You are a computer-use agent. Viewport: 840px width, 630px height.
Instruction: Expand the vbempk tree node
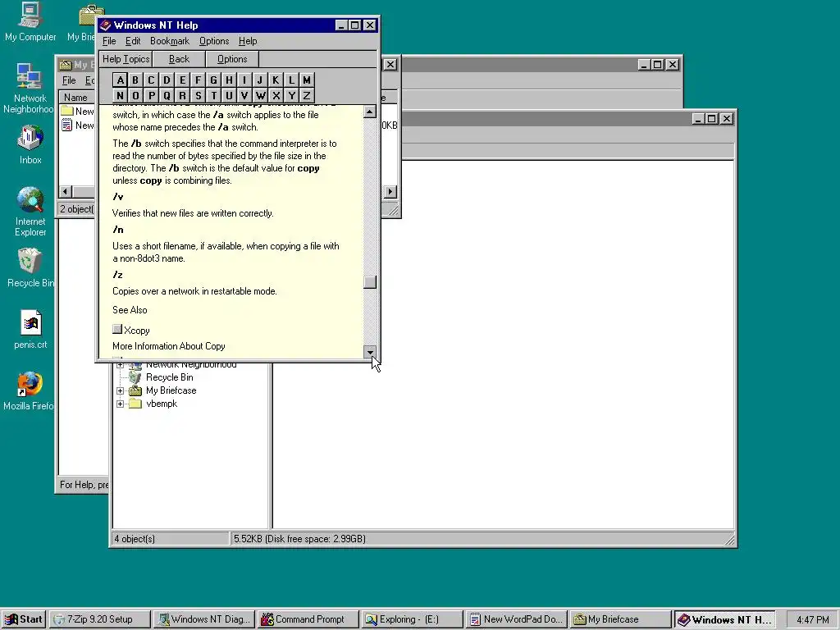[x=120, y=404]
